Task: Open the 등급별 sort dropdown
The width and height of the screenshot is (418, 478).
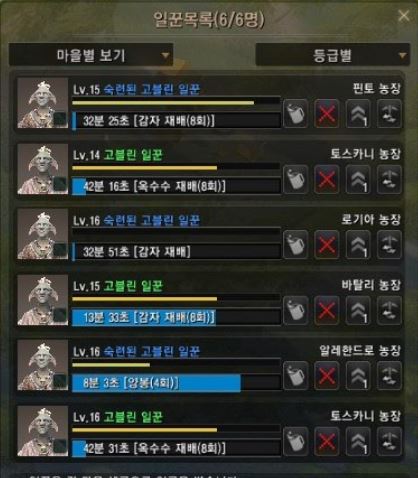Action: [333, 55]
